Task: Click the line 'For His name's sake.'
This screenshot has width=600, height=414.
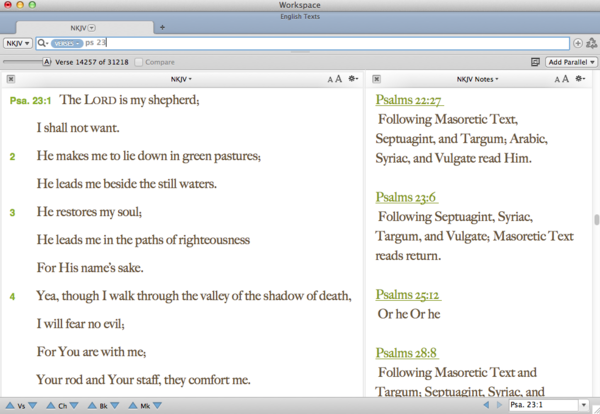Action: click(x=90, y=267)
